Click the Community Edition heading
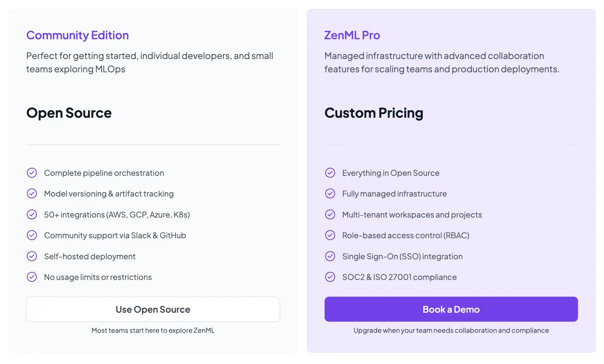The image size is (604, 364). pyautogui.click(x=78, y=35)
